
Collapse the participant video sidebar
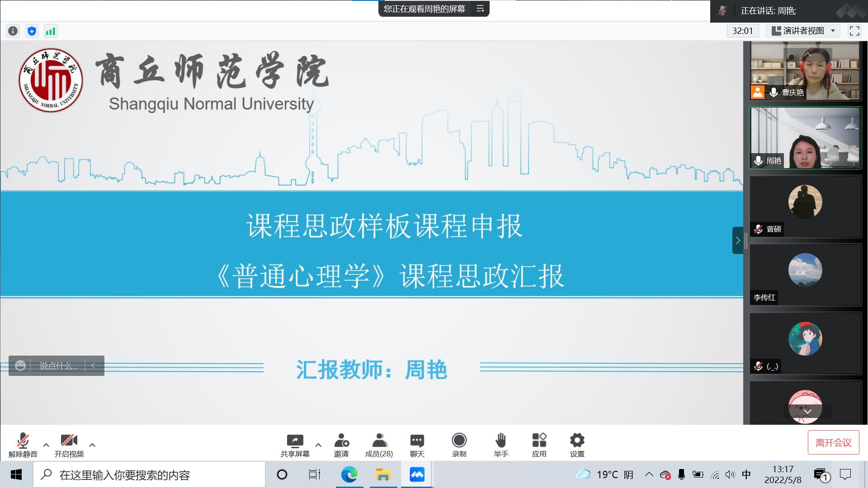738,240
